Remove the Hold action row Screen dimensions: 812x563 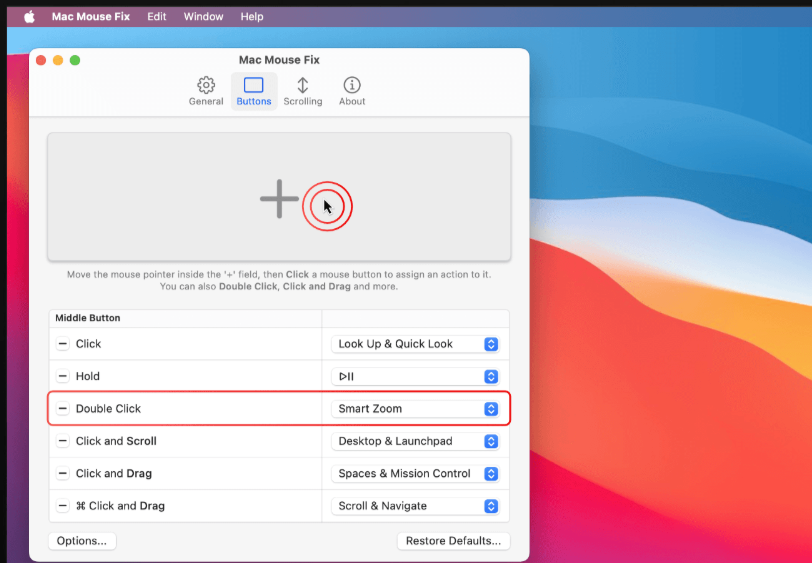[x=63, y=376]
